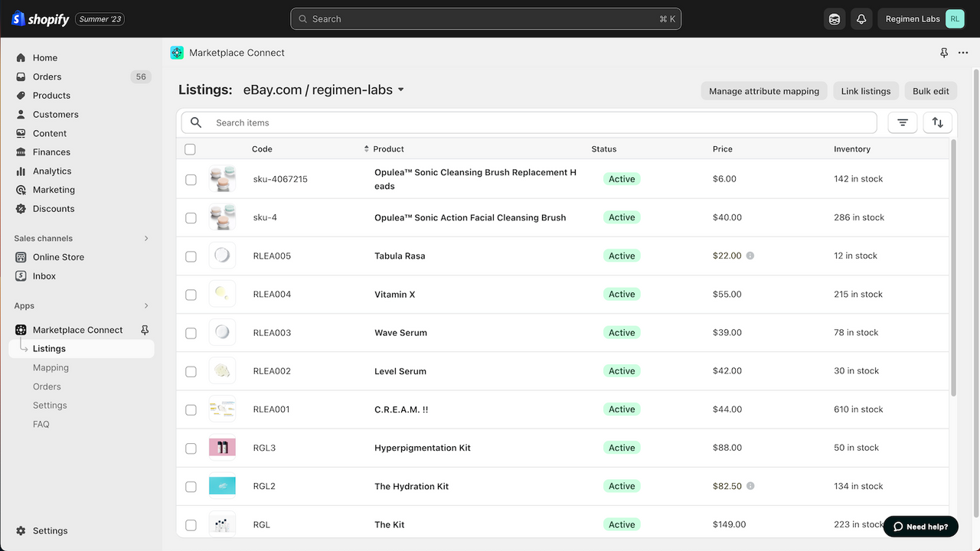Image resolution: width=980 pixels, height=551 pixels.
Task: Check the select-all checkbox in table header
Action: [x=190, y=149]
